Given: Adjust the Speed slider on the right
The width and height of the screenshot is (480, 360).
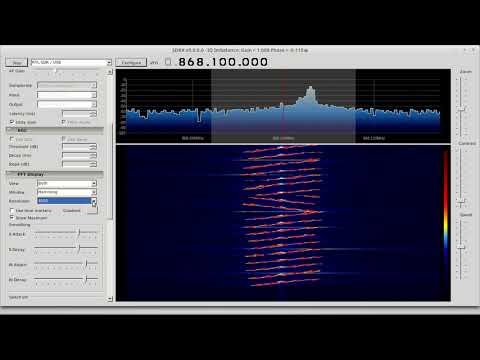Looking at the screenshot, I should pyautogui.click(x=461, y=247).
